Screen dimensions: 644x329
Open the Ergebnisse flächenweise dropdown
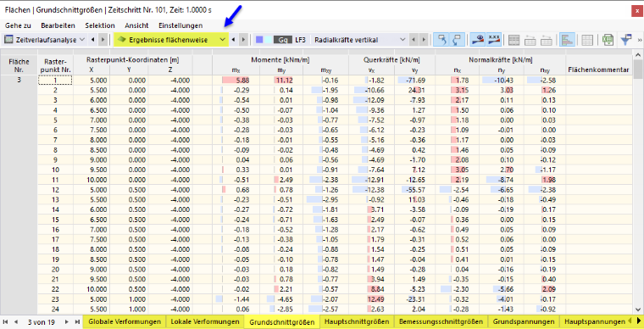click(223, 40)
